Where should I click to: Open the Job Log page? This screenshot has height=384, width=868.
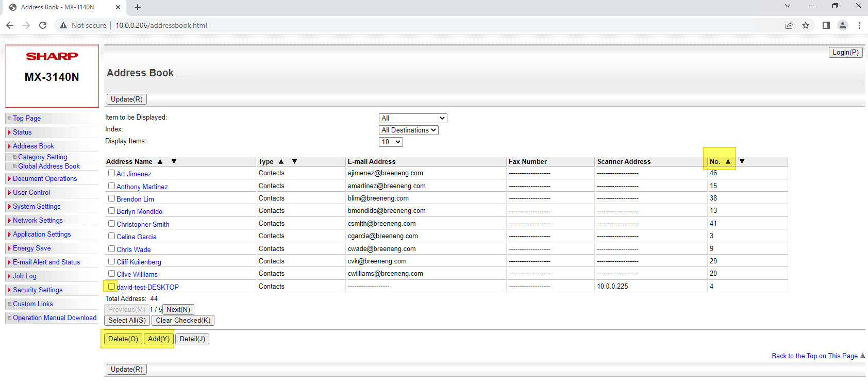tap(25, 276)
